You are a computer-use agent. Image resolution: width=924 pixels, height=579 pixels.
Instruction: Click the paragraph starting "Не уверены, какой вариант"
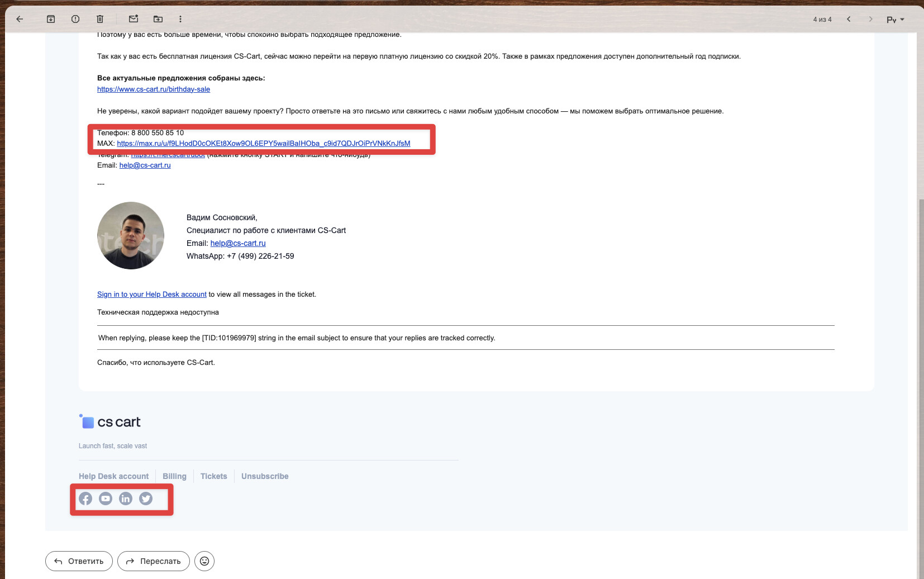411,111
